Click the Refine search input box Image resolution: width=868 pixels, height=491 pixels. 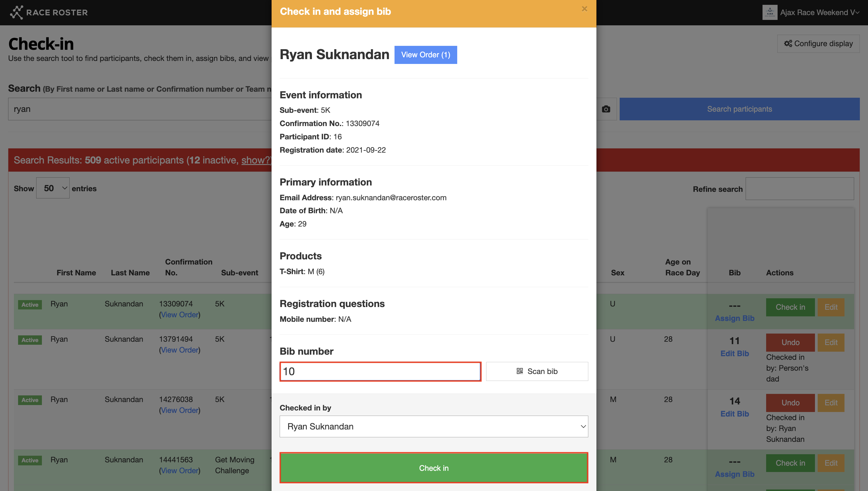pyautogui.click(x=799, y=189)
